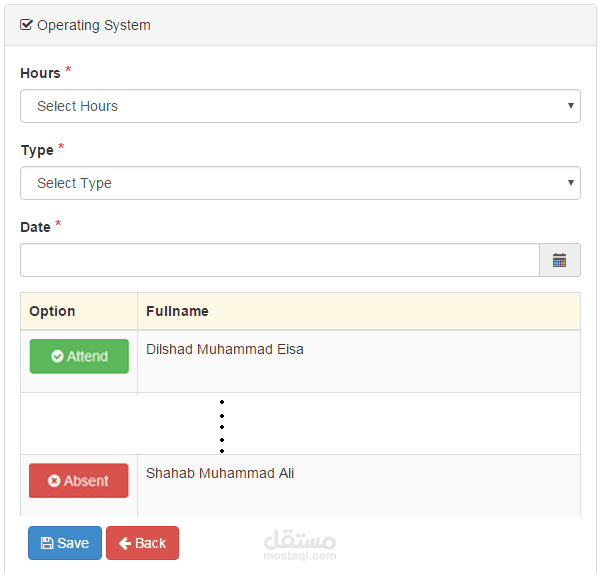Image resolution: width=601 pixels, height=573 pixels.
Task: Focus the Date text input field
Action: click(x=280, y=260)
